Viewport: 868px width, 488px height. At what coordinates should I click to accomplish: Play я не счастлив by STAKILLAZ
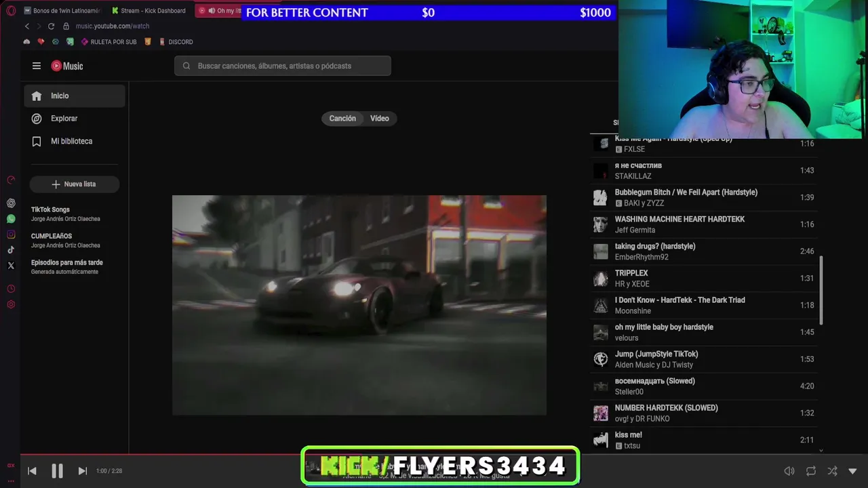[704, 171]
